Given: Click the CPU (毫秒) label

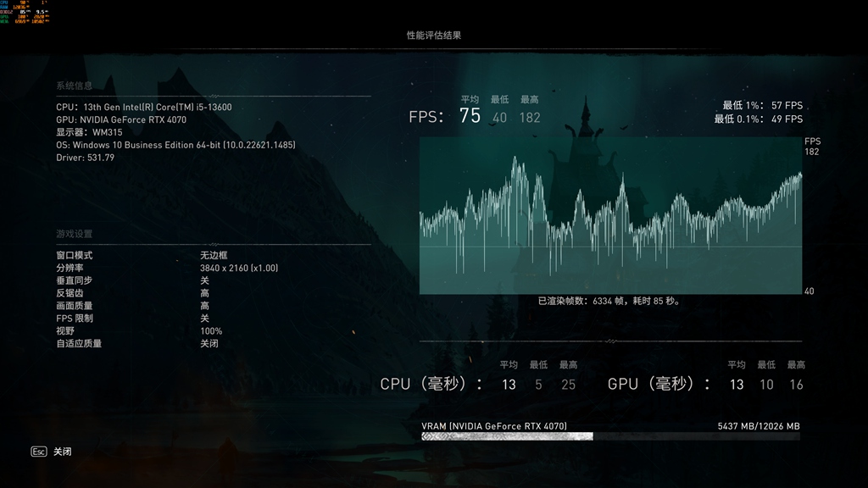Looking at the screenshot, I should [431, 384].
